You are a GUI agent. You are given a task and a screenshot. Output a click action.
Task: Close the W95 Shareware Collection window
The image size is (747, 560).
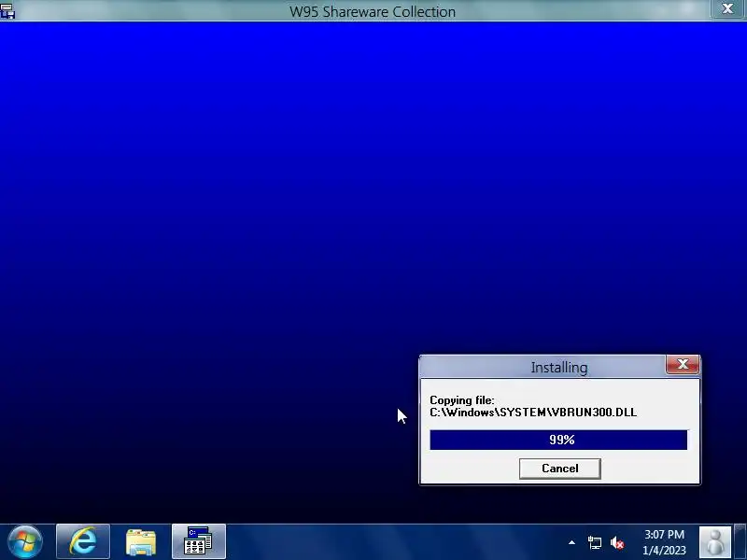tap(727, 8)
